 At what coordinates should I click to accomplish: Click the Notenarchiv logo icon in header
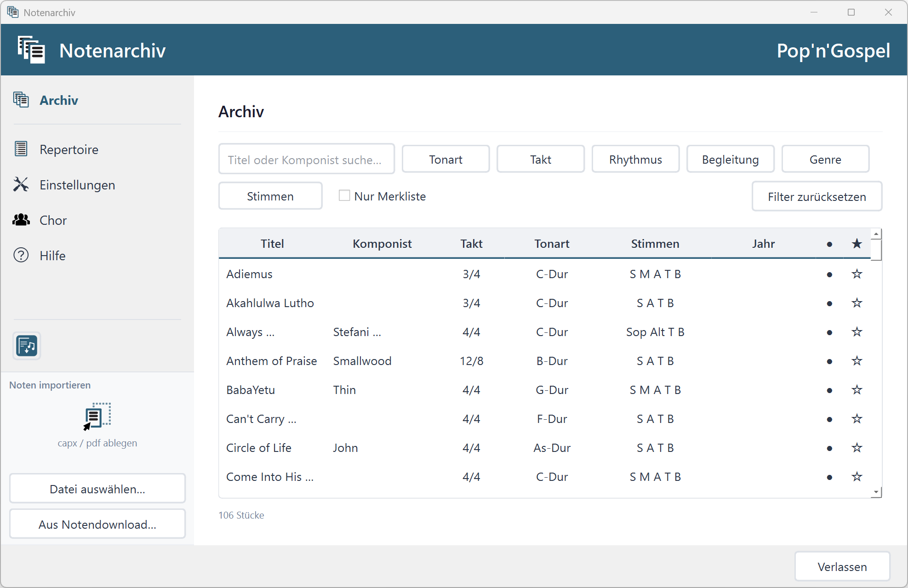tap(31, 50)
